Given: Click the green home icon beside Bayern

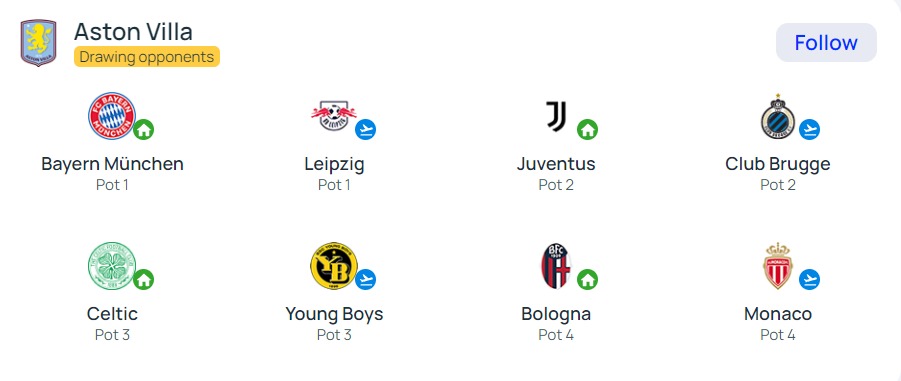Looking at the screenshot, I should point(144,130).
